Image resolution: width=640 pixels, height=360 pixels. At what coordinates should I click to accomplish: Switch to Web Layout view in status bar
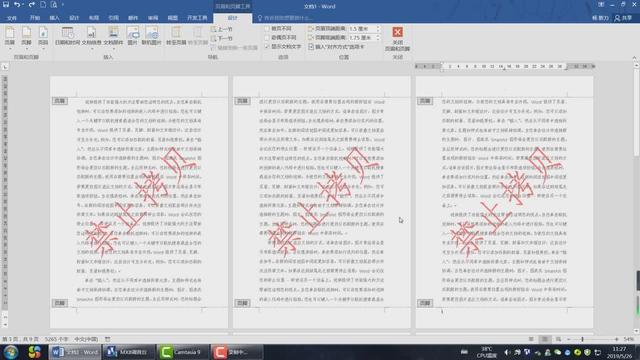click(x=558, y=339)
